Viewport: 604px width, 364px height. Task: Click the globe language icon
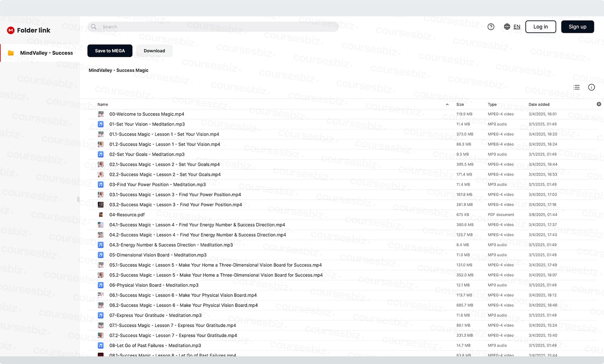pos(507,27)
